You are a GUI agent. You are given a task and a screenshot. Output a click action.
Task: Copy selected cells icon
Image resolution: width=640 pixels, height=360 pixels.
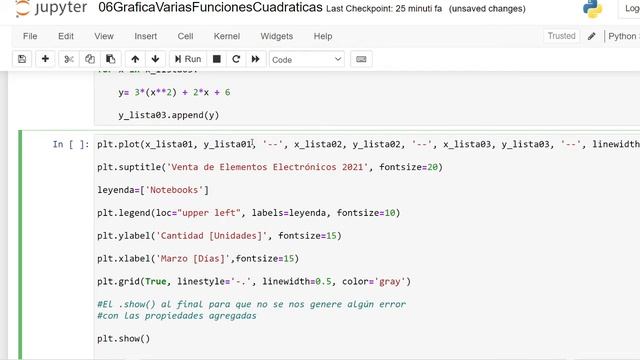click(90, 59)
